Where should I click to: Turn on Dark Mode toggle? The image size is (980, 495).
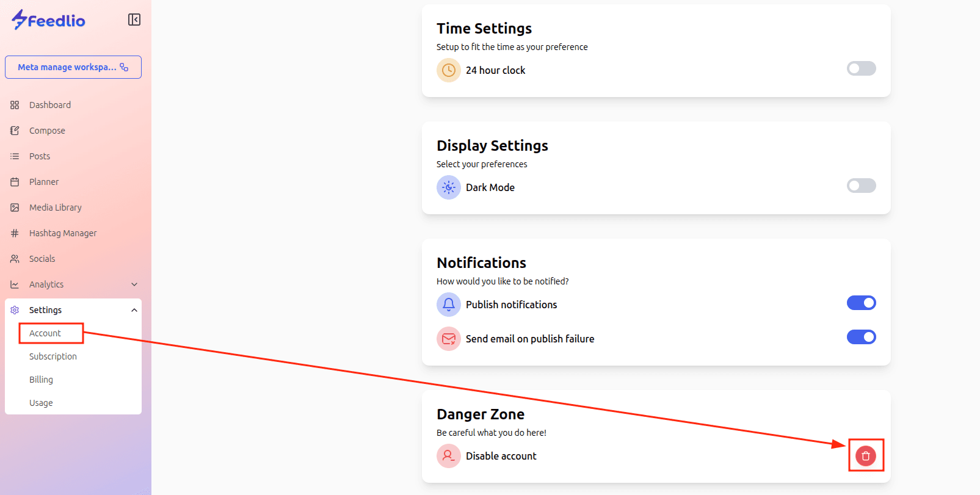[x=861, y=186]
